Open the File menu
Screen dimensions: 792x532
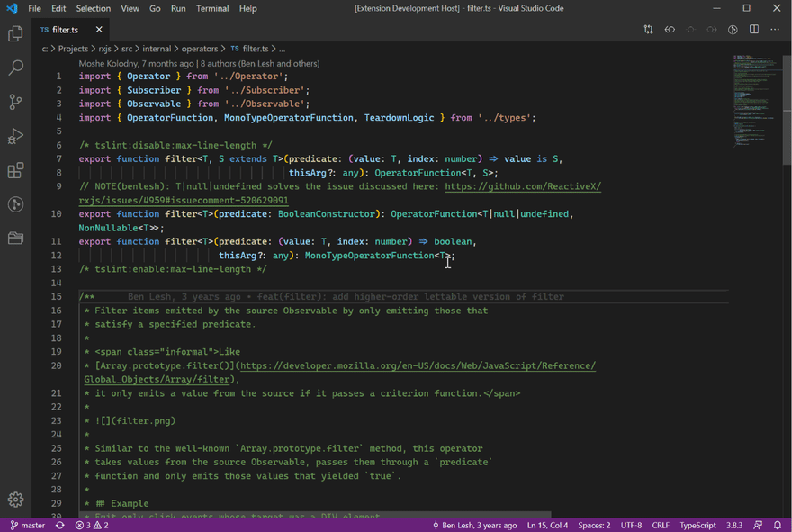tap(35, 8)
